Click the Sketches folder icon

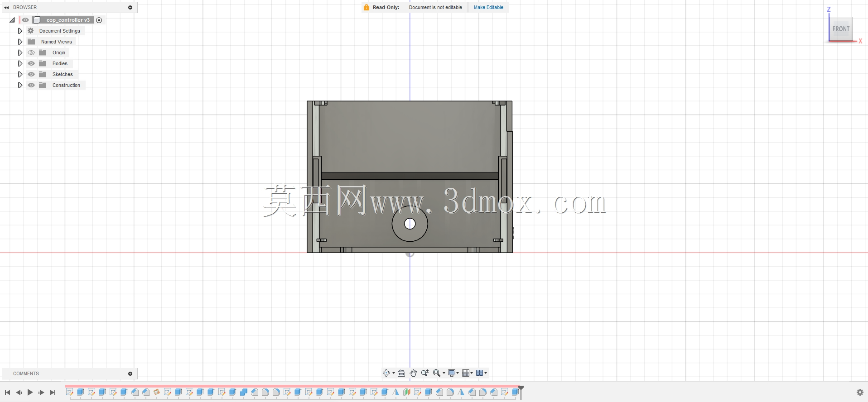point(43,74)
